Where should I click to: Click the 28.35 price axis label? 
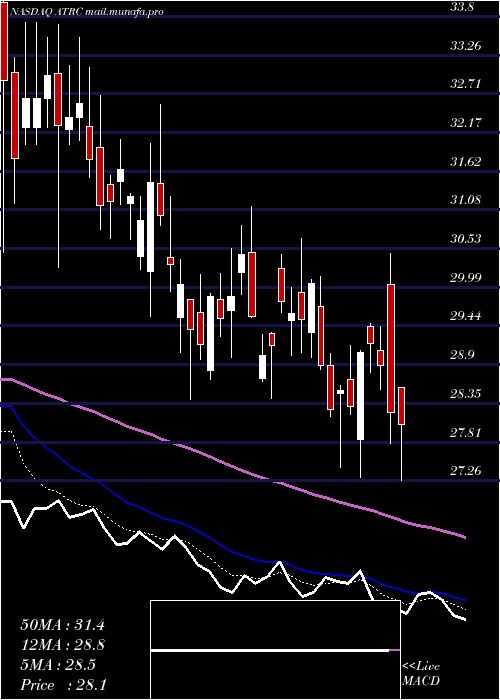coord(466,393)
